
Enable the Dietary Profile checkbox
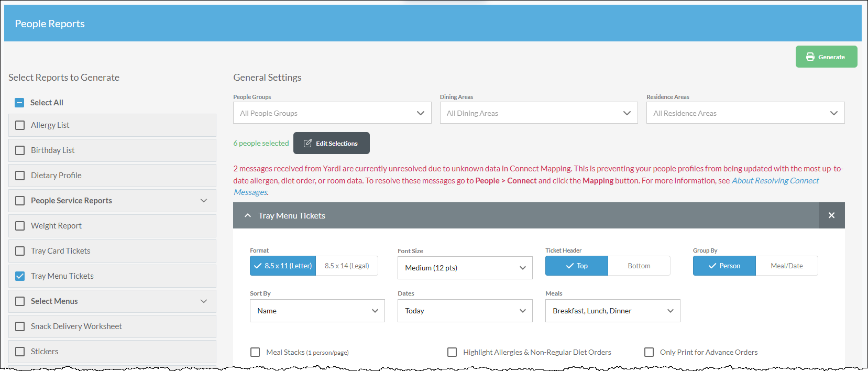pyautogui.click(x=20, y=176)
